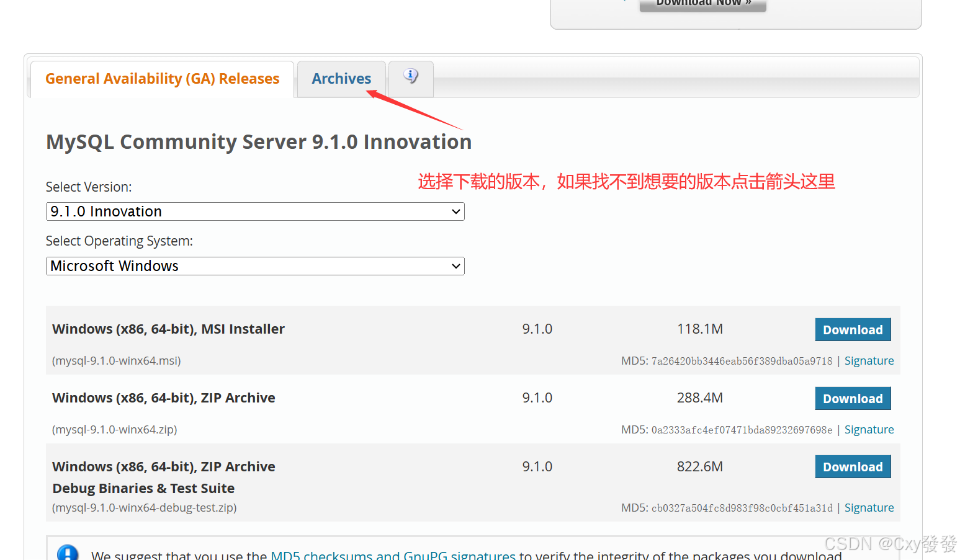Image resolution: width=960 pixels, height=560 pixels.
Task: Open the Select Version dropdown
Action: (255, 211)
